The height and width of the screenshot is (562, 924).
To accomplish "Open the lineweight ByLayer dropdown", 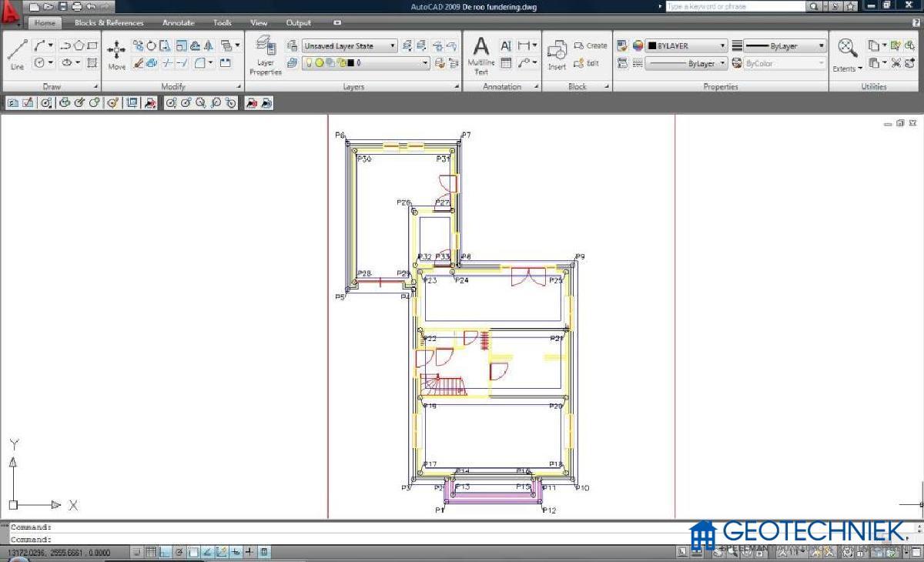I will [785, 45].
